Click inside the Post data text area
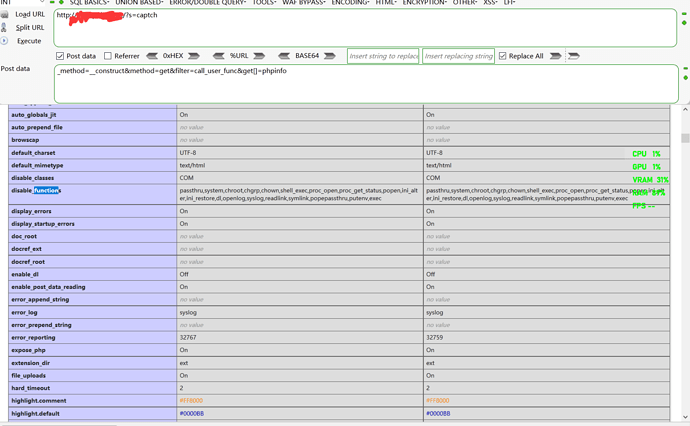The height and width of the screenshot is (426, 690). (x=366, y=84)
